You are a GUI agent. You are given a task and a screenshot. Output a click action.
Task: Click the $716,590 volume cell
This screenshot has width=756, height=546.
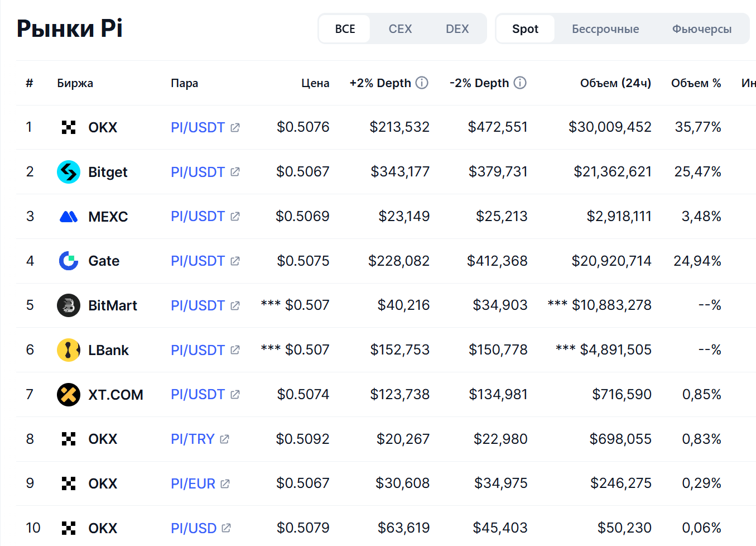(622, 394)
